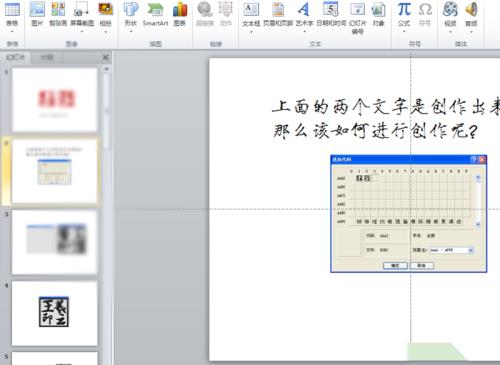Select the slide 3 thumbnail

[x=54, y=242]
